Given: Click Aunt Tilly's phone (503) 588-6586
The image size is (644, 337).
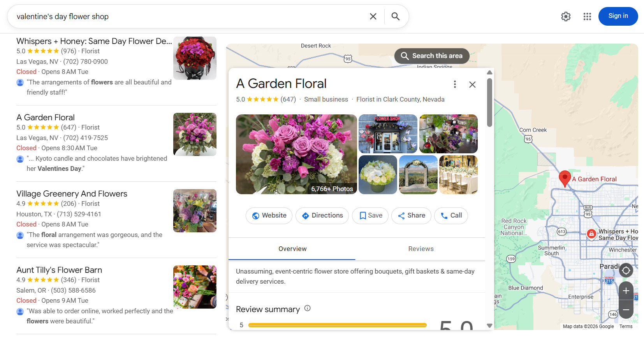Looking at the screenshot, I should tap(73, 290).
